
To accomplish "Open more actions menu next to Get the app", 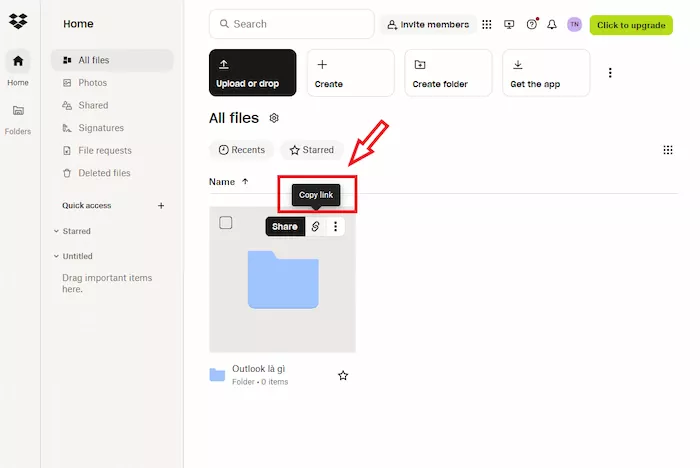I will tap(610, 73).
